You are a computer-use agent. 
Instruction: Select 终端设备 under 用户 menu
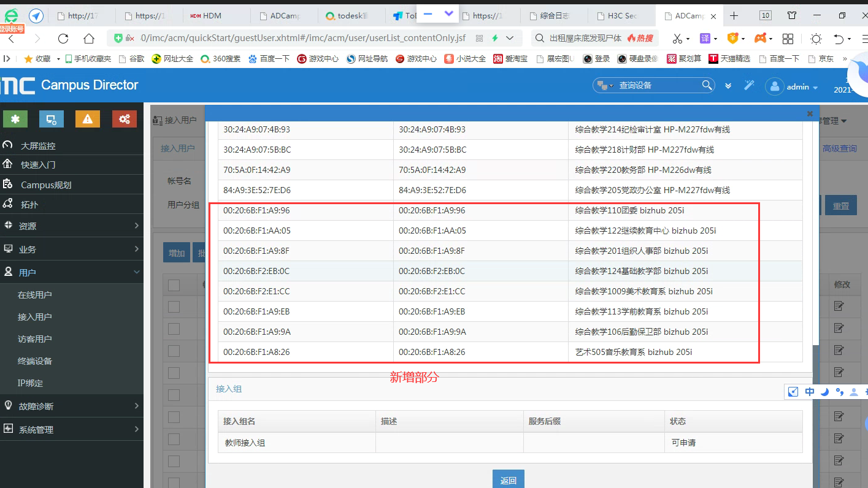coord(35,361)
